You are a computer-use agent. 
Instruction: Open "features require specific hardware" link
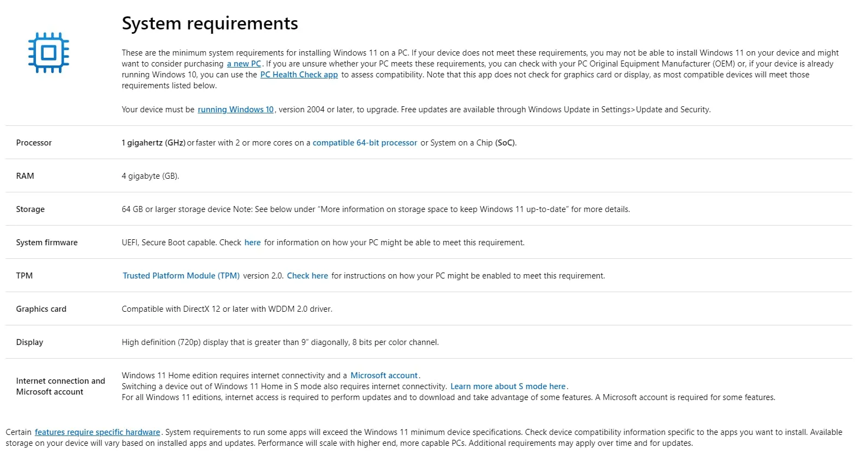pyautogui.click(x=98, y=432)
